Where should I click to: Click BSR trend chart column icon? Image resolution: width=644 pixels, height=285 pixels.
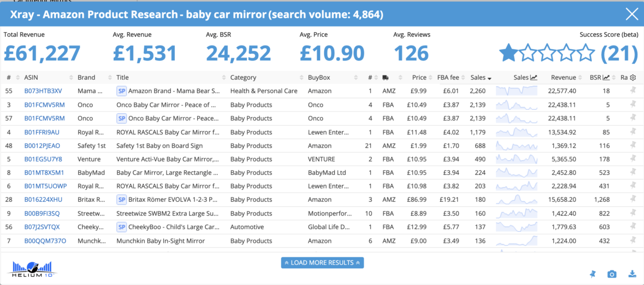(606, 78)
